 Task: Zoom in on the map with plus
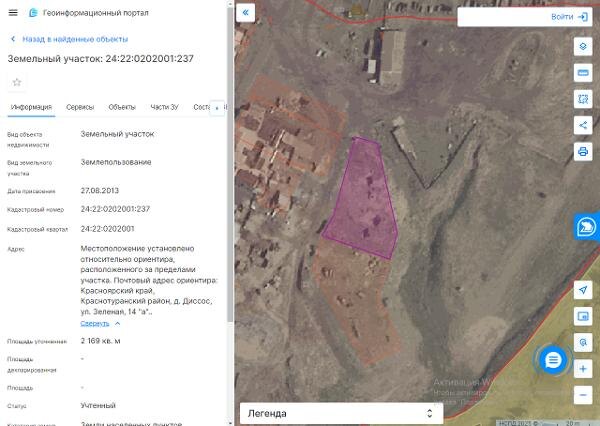click(x=583, y=369)
